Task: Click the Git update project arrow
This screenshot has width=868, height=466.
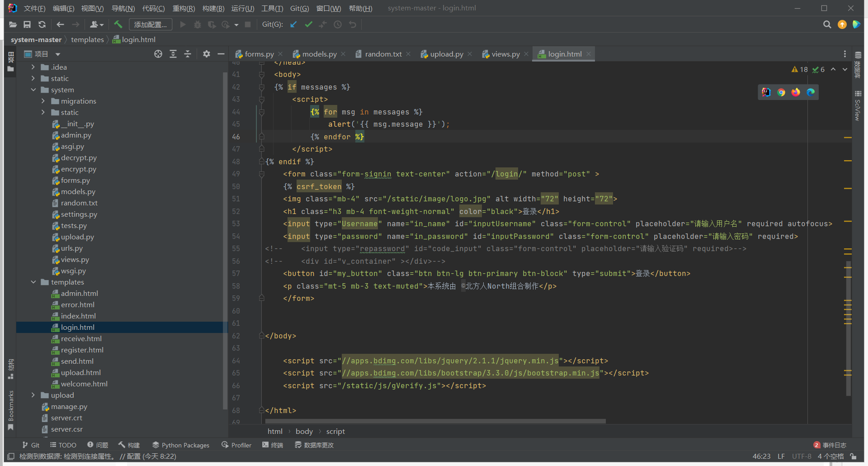Action: pyautogui.click(x=293, y=24)
